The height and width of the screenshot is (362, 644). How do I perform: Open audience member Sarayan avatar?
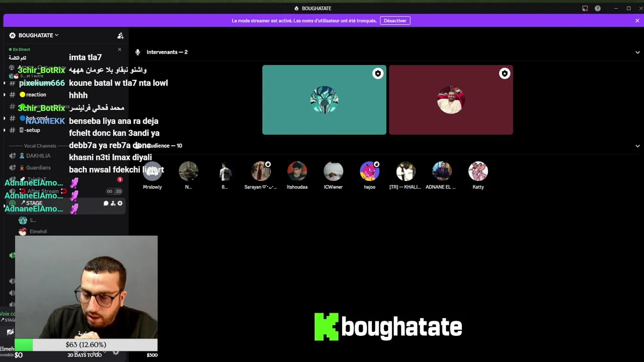(x=261, y=171)
